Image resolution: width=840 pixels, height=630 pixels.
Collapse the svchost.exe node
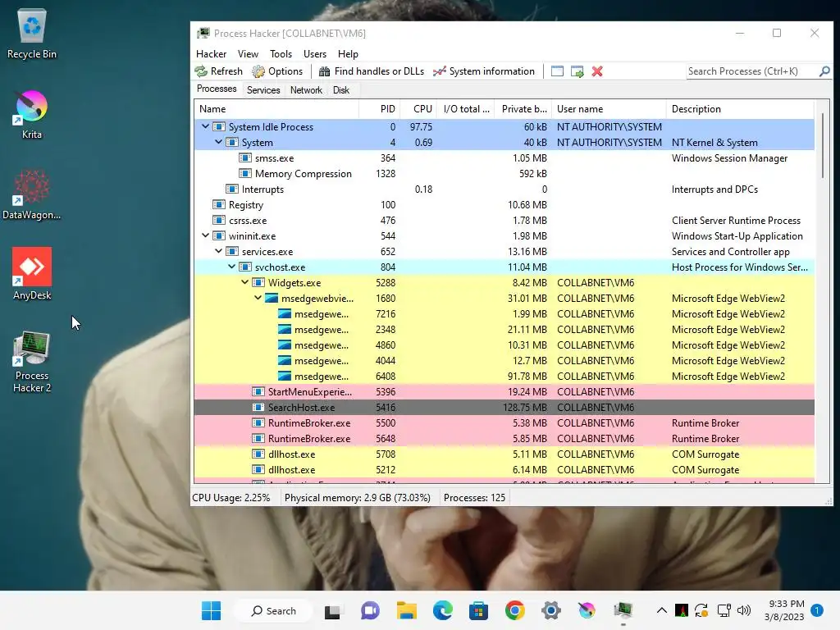point(231,267)
